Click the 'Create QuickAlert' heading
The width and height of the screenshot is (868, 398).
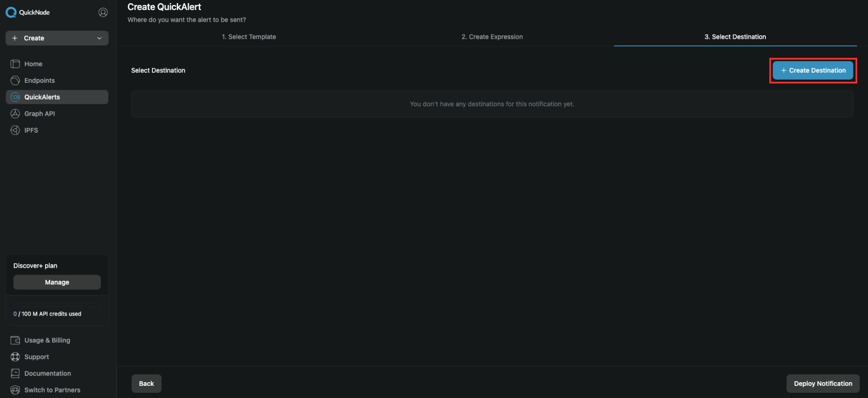click(164, 7)
